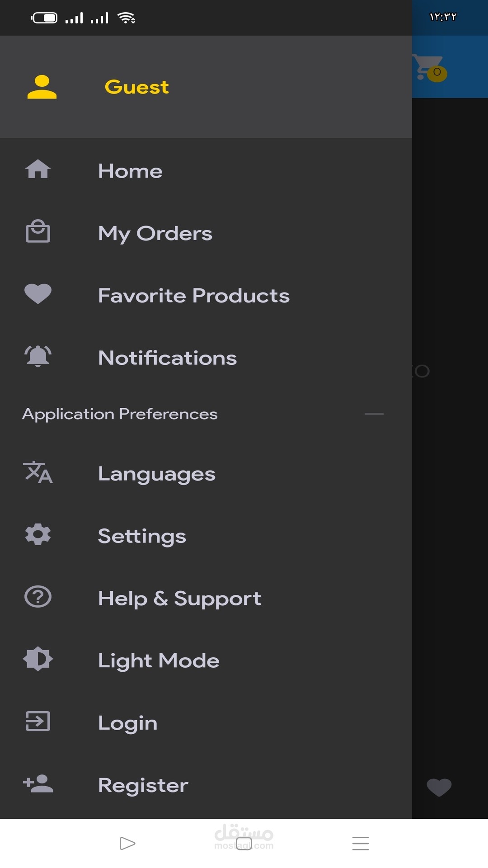Open the Languages menu item
The image size is (488, 868).
156,474
